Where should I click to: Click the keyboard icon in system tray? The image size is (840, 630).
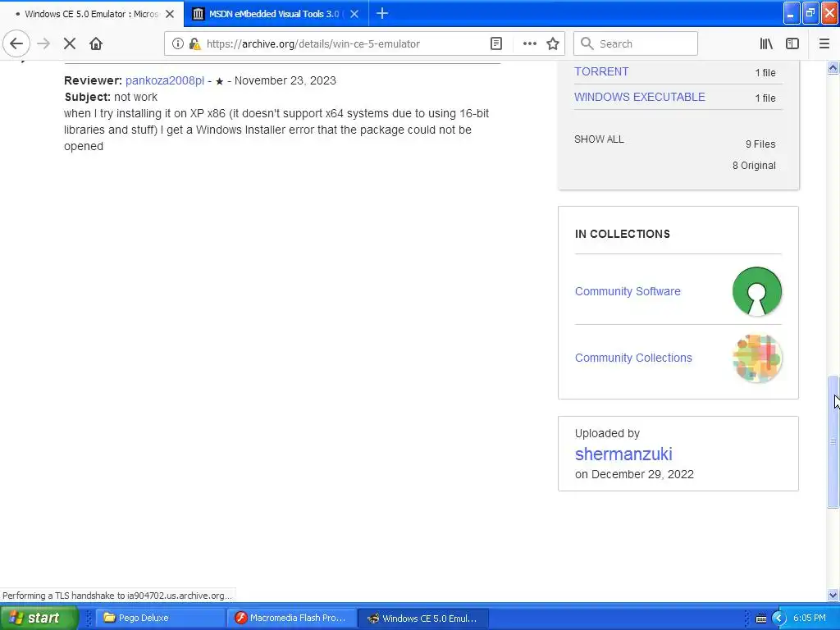pos(760,619)
